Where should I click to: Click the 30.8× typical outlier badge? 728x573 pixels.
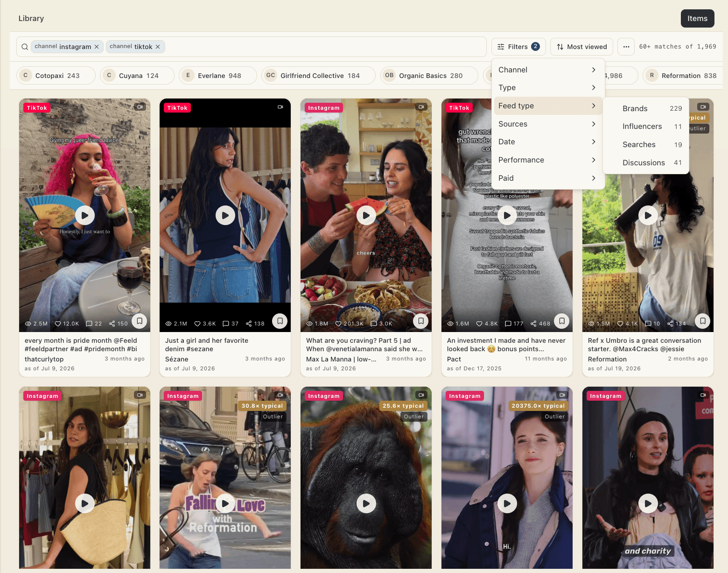[x=262, y=406]
